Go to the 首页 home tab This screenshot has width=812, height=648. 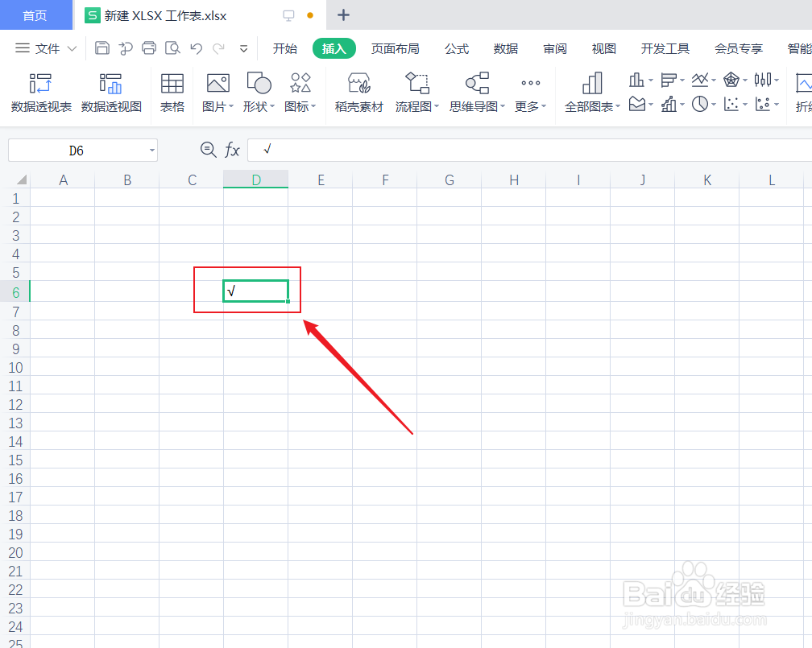pyautogui.click(x=35, y=15)
